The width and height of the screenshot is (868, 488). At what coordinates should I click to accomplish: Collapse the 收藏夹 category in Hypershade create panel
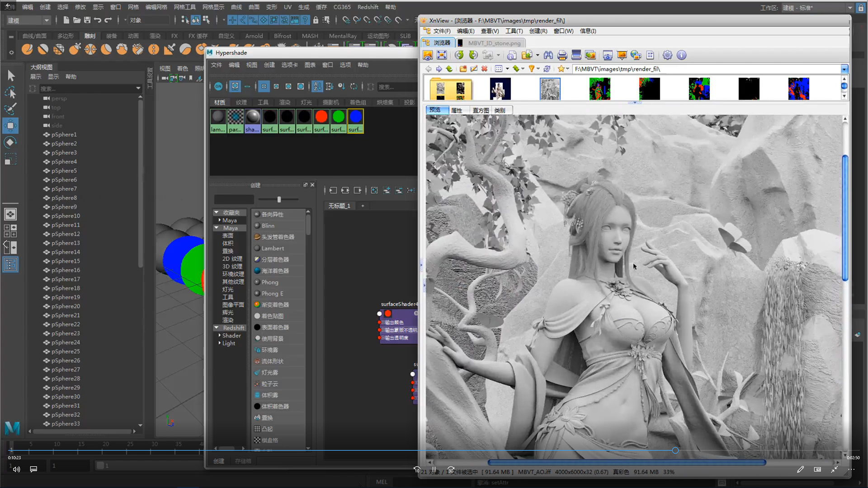pos(217,212)
